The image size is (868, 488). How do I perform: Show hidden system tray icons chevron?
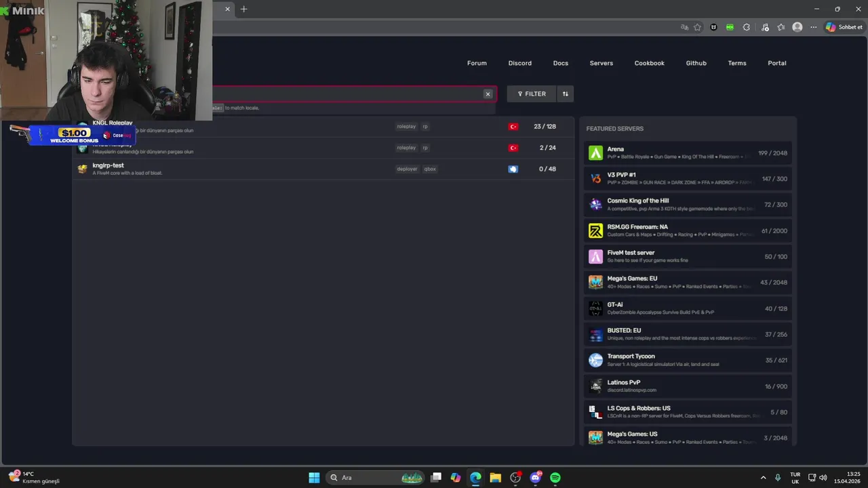click(x=763, y=478)
